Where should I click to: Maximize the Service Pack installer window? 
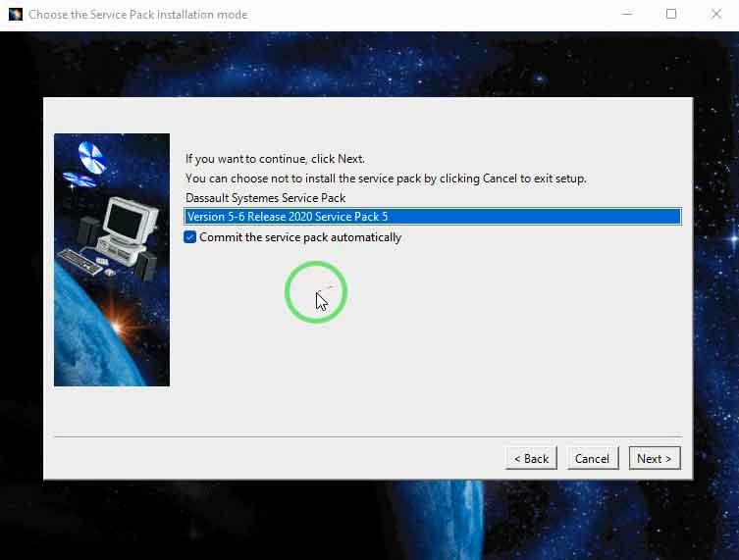671,15
